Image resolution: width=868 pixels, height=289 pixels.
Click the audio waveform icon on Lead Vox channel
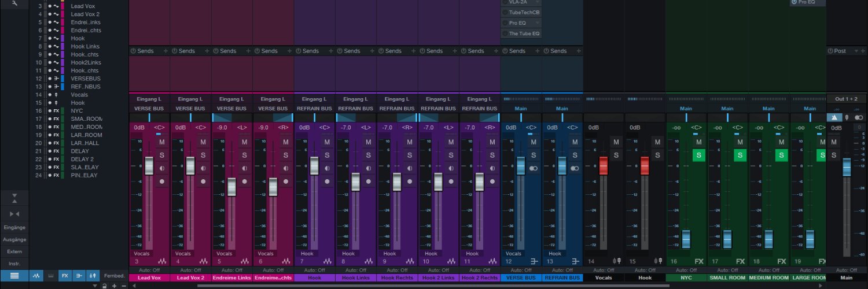(163, 261)
